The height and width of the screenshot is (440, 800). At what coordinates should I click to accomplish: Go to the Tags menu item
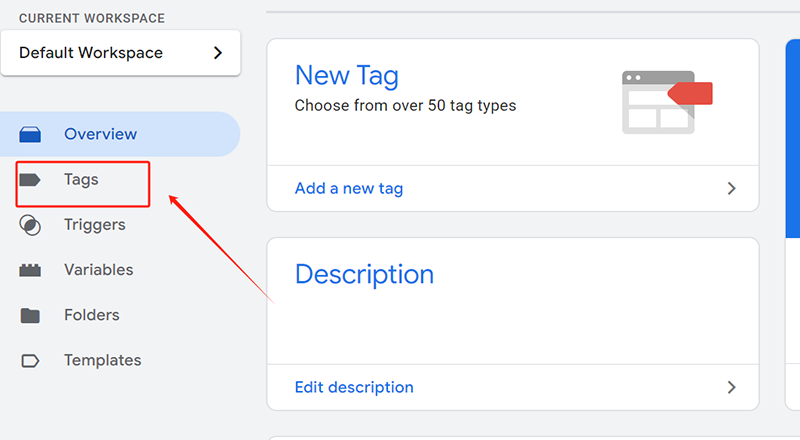coord(81,180)
